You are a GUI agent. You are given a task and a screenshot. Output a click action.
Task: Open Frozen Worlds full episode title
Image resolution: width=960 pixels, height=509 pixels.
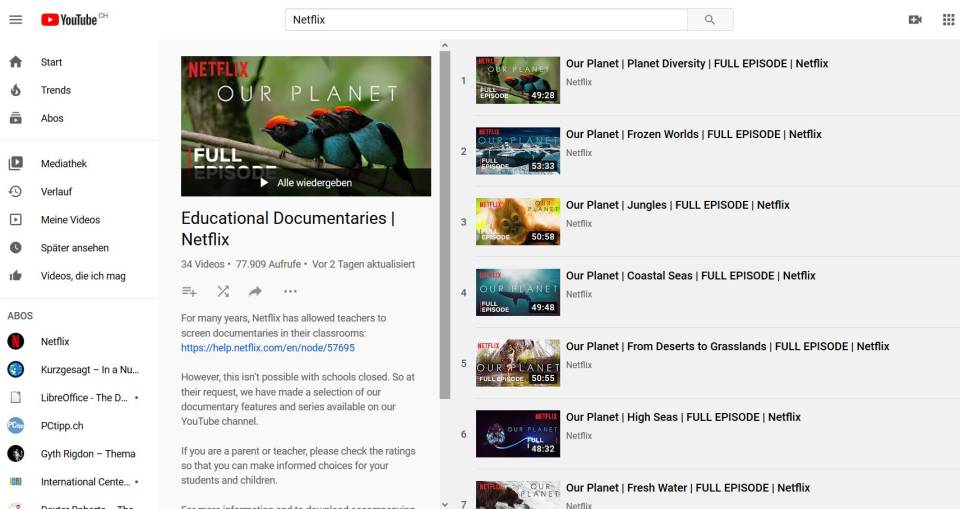click(694, 134)
